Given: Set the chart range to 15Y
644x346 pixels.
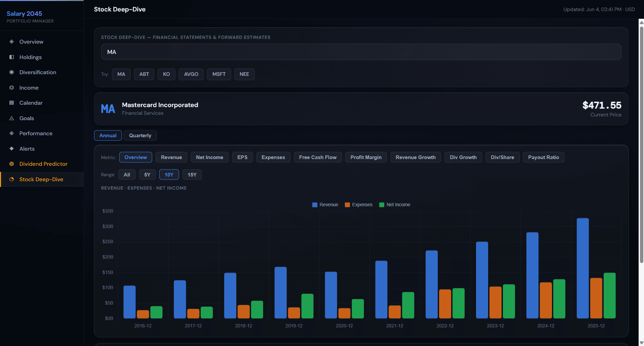Looking at the screenshot, I should pyautogui.click(x=192, y=175).
